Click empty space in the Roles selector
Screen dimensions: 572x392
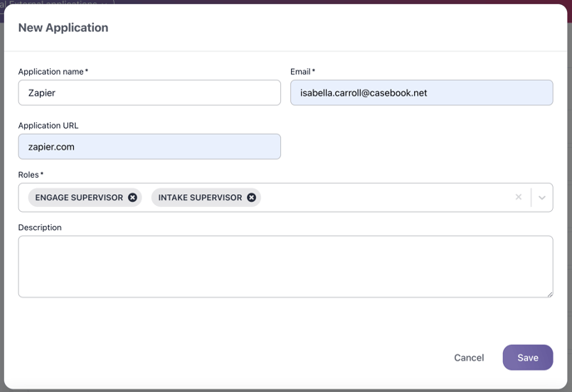click(x=382, y=198)
